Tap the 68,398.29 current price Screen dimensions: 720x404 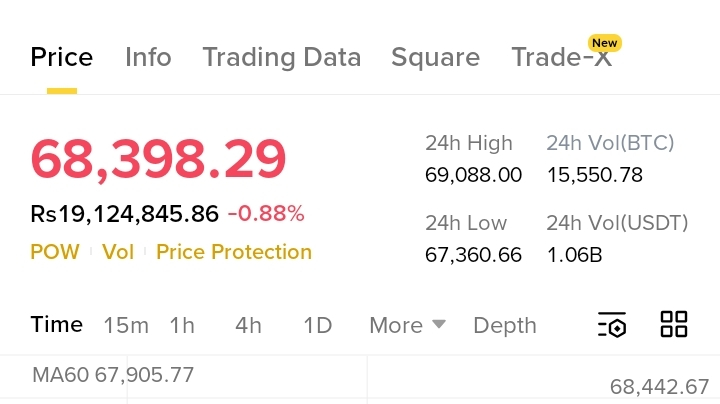tap(158, 158)
